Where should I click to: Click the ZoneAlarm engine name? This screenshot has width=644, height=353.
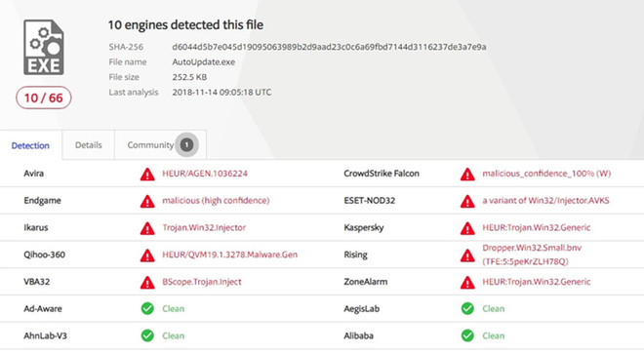(x=366, y=282)
